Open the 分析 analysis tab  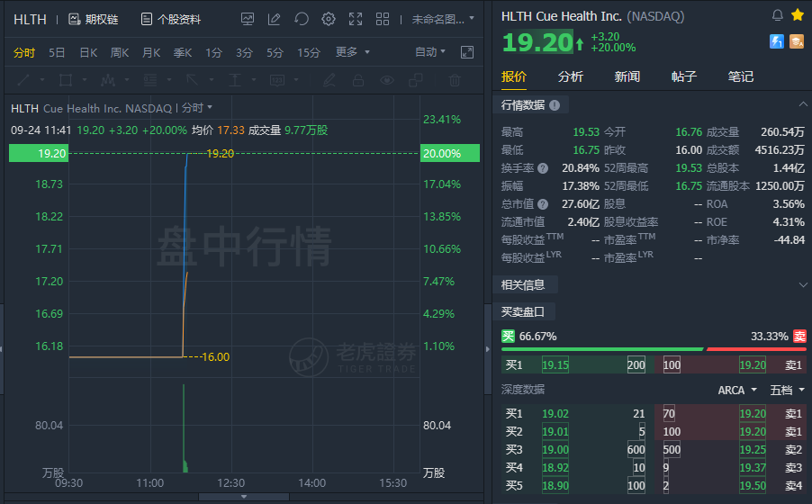(x=571, y=76)
